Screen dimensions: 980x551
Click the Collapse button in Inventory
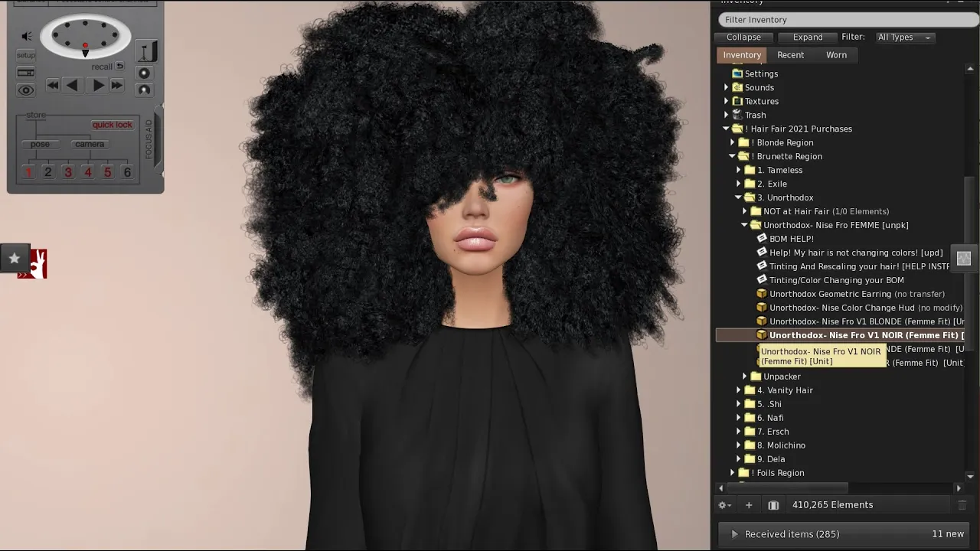[743, 37]
